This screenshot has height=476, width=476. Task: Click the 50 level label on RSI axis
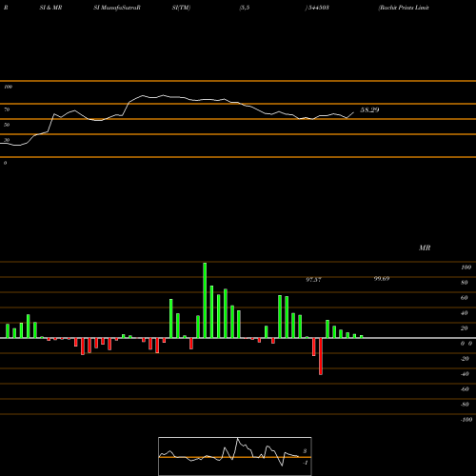click(x=7, y=125)
